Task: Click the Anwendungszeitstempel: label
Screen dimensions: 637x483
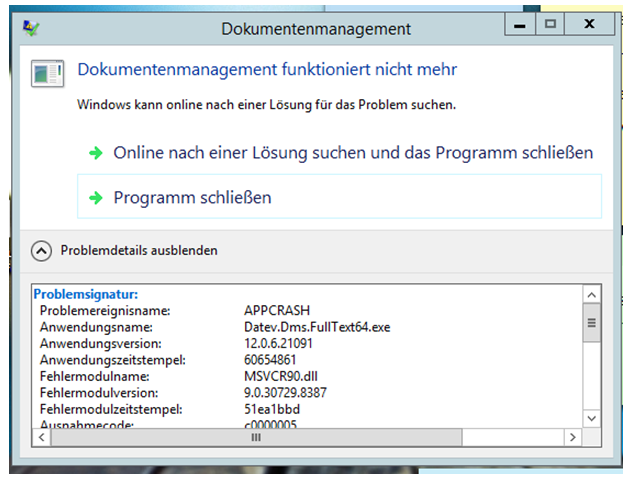Action: coord(113,360)
